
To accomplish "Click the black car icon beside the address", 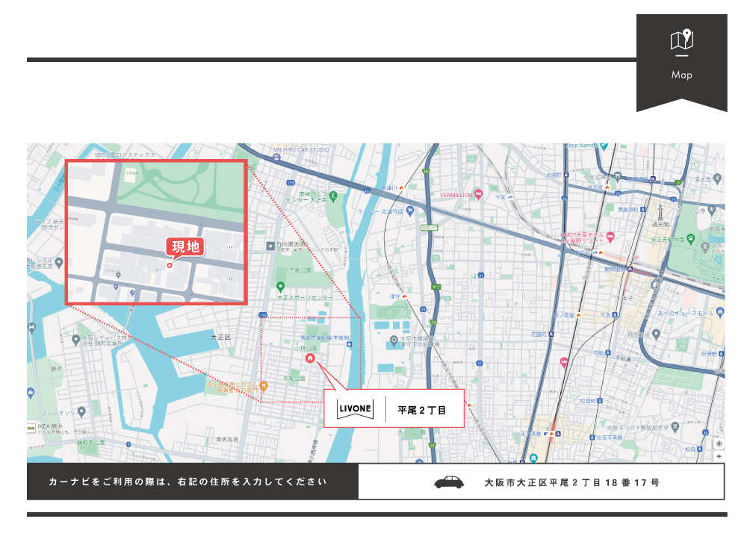I will pyautogui.click(x=449, y=482).
